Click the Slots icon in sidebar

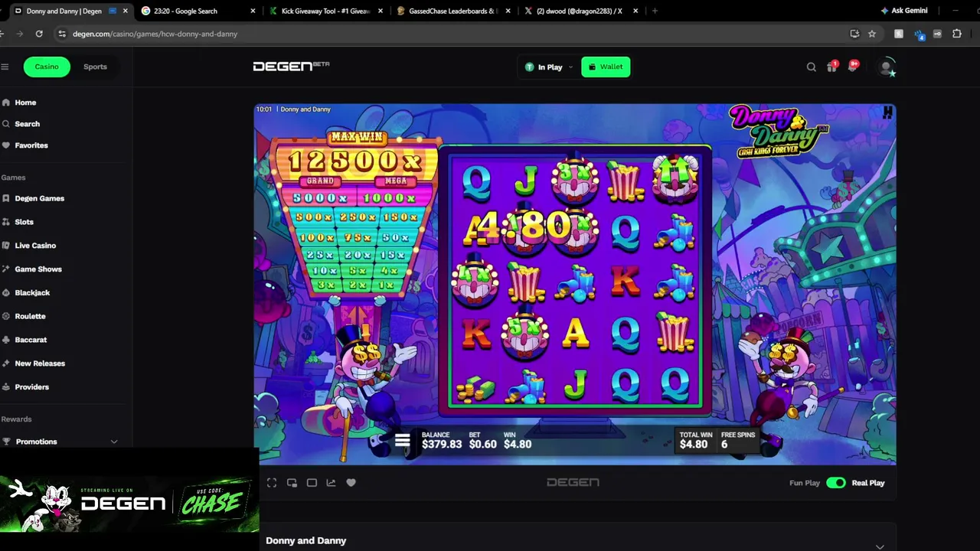(6, 222)
